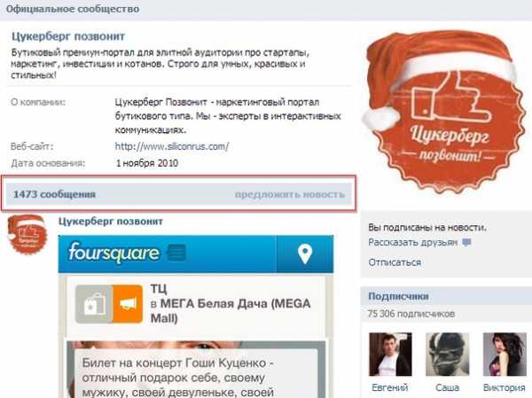Open Виктория's subscriber photo
Viewport: 532px width, 398px height.
505,355
